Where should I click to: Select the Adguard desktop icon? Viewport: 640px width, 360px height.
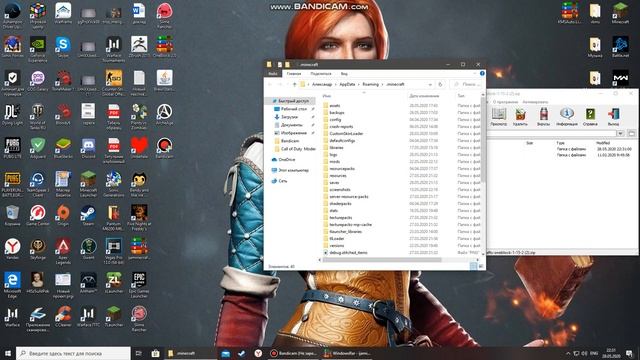pos(38,147)
